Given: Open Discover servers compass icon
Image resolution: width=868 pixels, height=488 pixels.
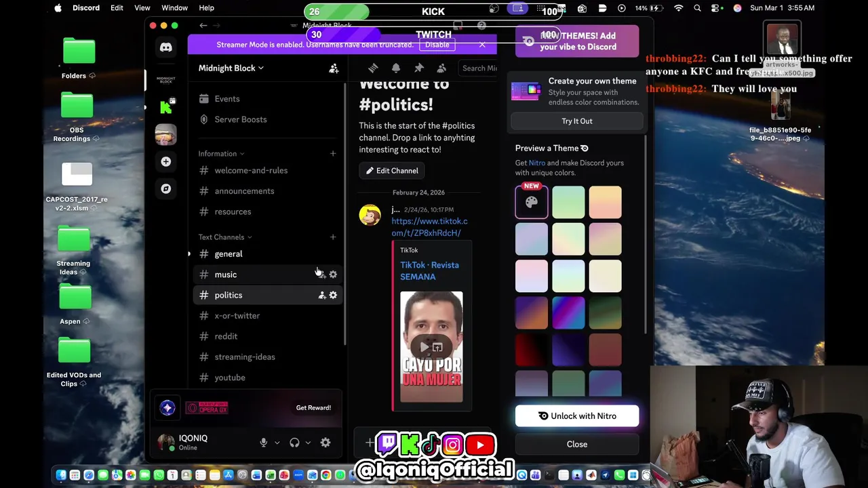Looking at the screenshot, I should coord(166,188).
